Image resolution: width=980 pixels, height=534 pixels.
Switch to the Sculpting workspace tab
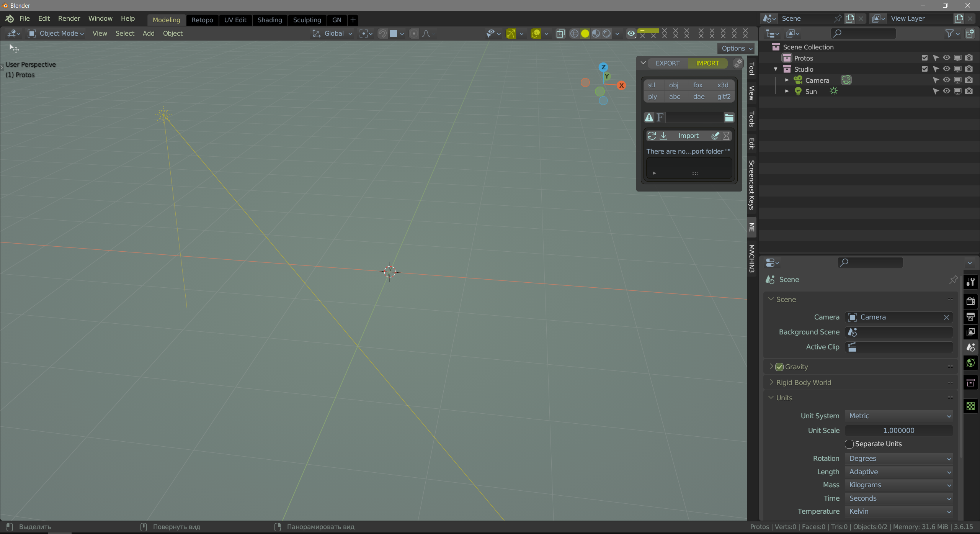[x=307, y=20]
